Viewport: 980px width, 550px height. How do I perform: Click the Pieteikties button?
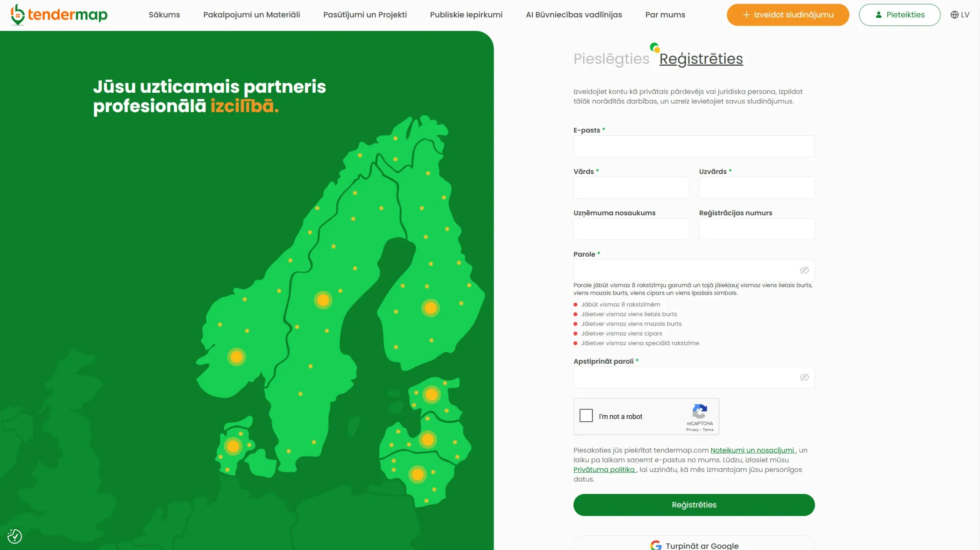click(900, 15)
